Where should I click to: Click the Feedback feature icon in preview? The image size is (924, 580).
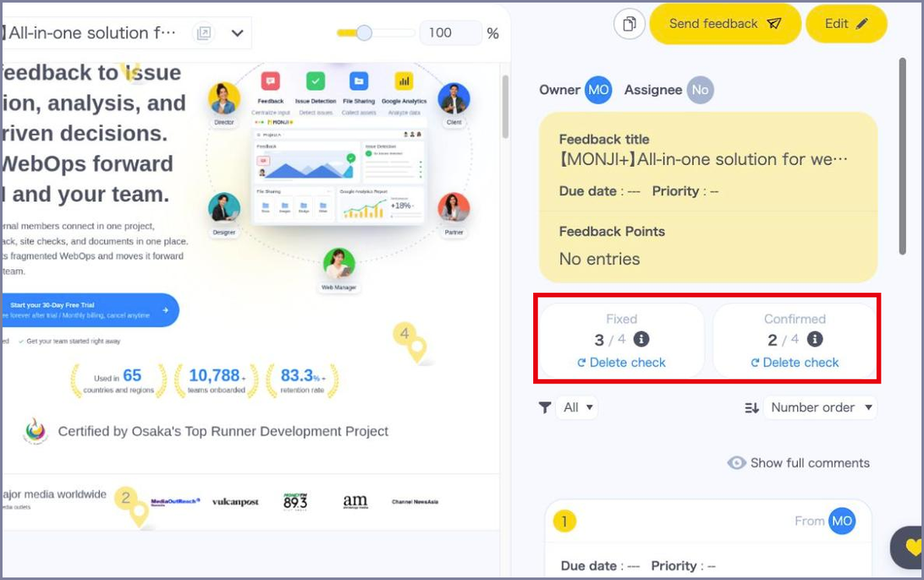pyautogui.click(x=271, y=80)
